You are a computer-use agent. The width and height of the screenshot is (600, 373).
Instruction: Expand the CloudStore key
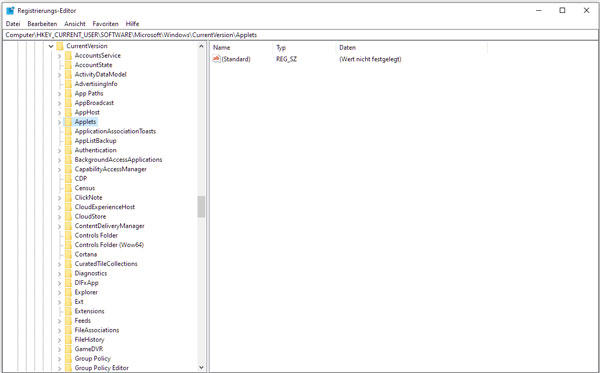click(x=59, y=217)
